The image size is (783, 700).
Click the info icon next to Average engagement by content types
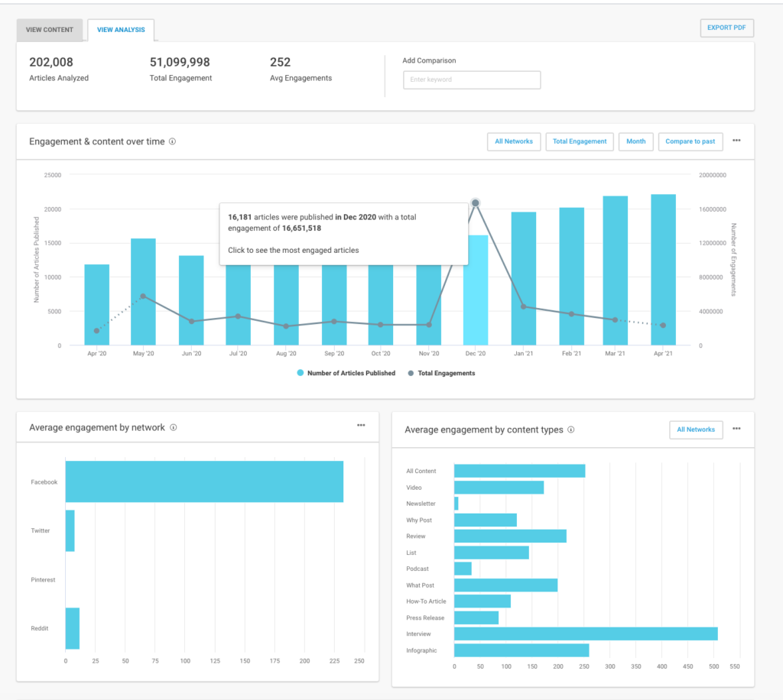pyautogui.click(x=570, y=429)
